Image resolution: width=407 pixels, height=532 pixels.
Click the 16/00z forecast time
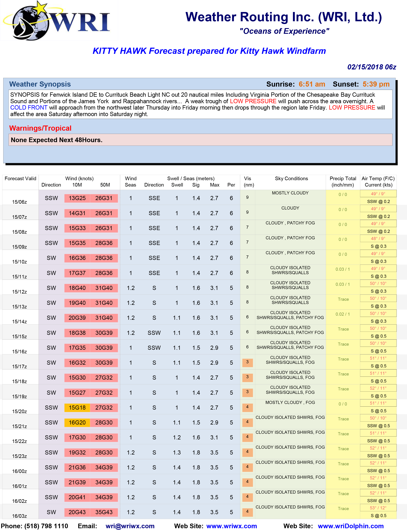pyautogui.click(x=20, y=471)
